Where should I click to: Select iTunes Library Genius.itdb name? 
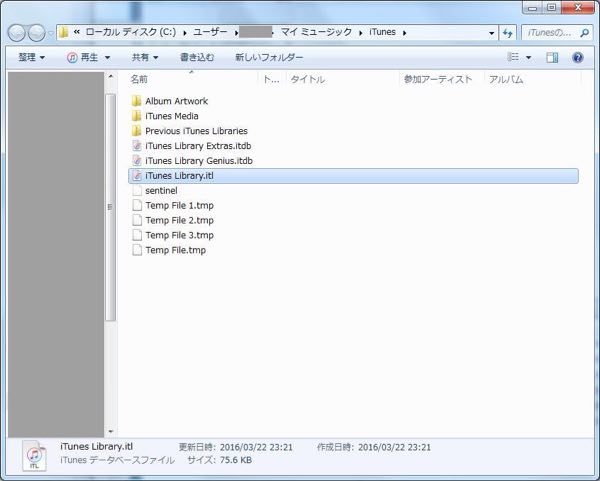(199, 161)
